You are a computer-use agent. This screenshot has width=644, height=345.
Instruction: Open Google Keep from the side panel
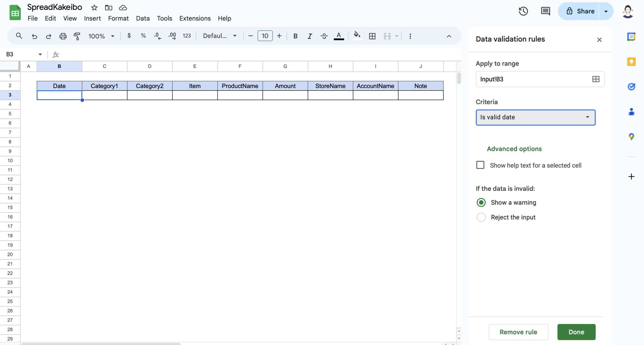(631, 61)
